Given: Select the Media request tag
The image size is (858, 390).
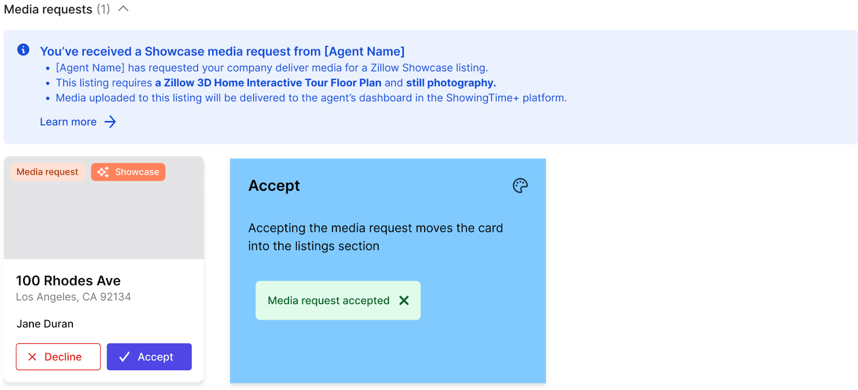Looking at the screenshot, I should coord(48,172).
